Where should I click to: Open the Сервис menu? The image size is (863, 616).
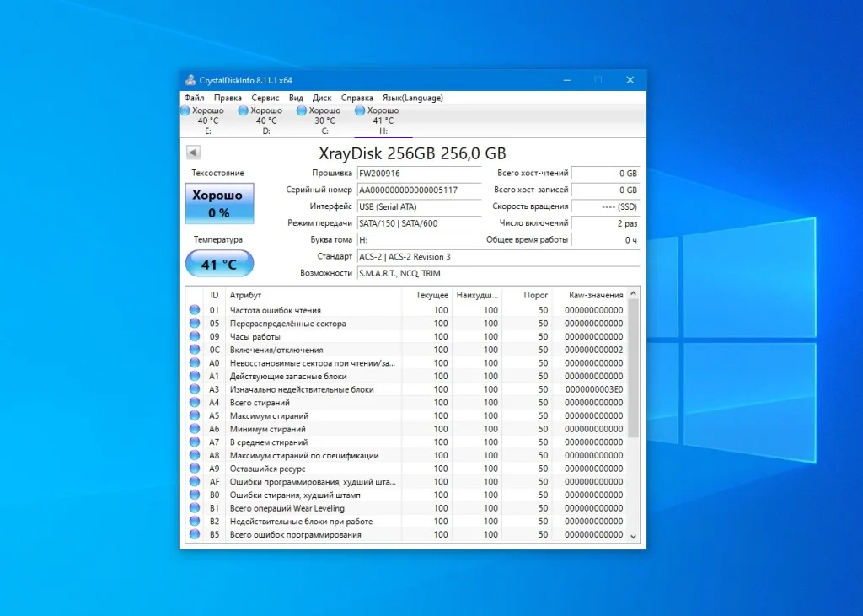[x=265, y=98]
